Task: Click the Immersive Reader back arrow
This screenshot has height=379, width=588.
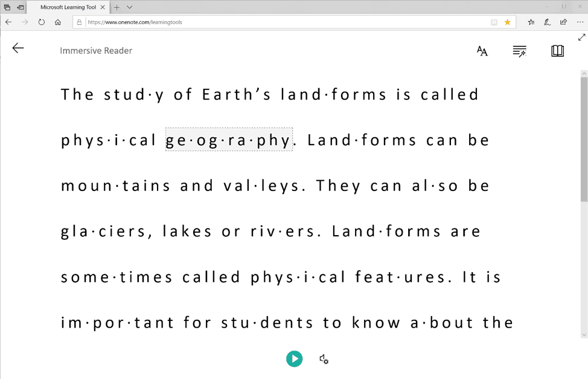Action: click(x=18, y=48)
